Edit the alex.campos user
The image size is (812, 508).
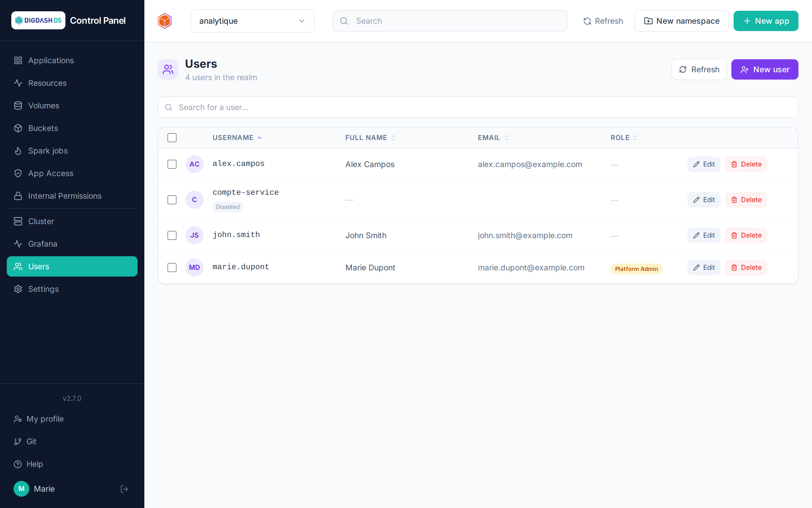pyautogui.click(x=704, y=164)
